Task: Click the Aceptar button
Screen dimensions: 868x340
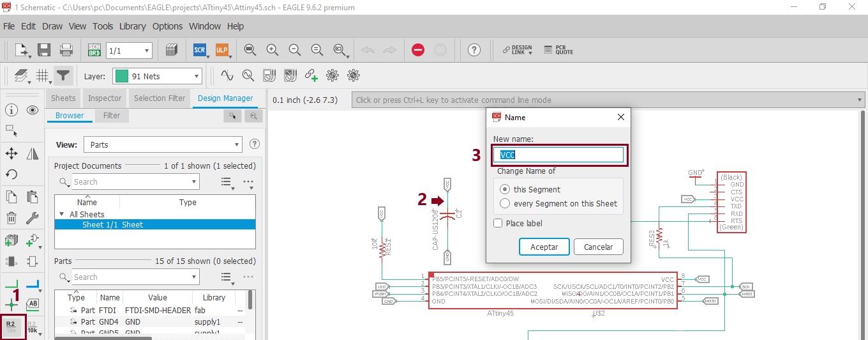Action: pos(544,247)
